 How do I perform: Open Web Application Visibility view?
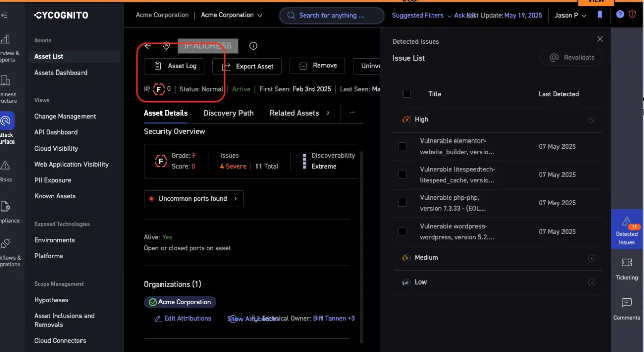71,164
